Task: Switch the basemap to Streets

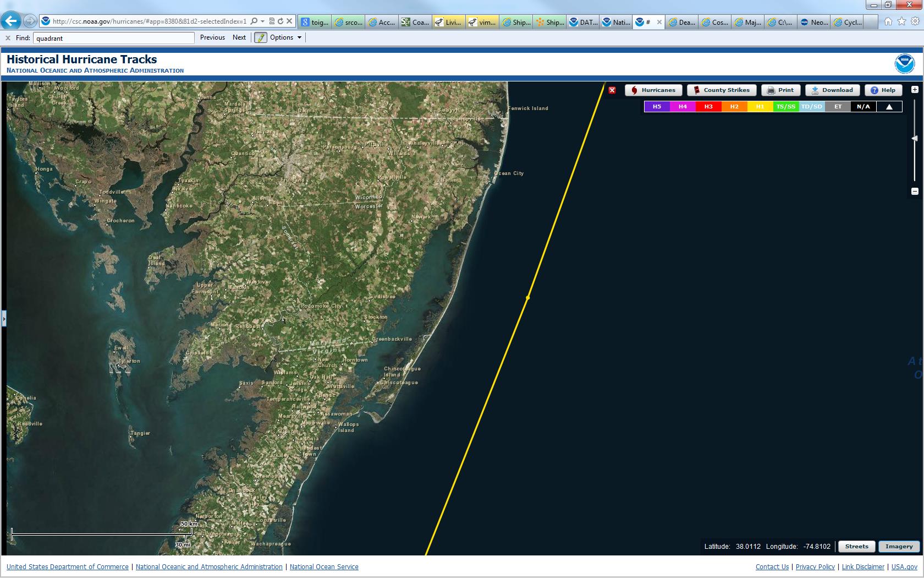Action: coord(856,547)
